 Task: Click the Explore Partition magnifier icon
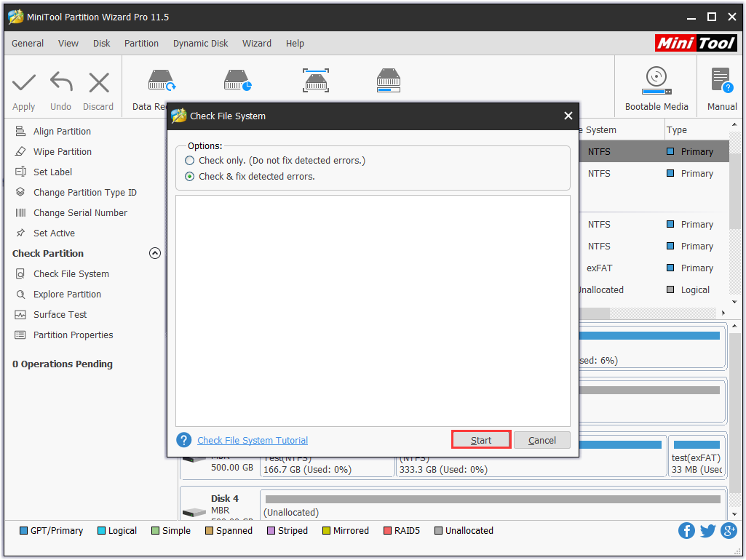[20, 295]
